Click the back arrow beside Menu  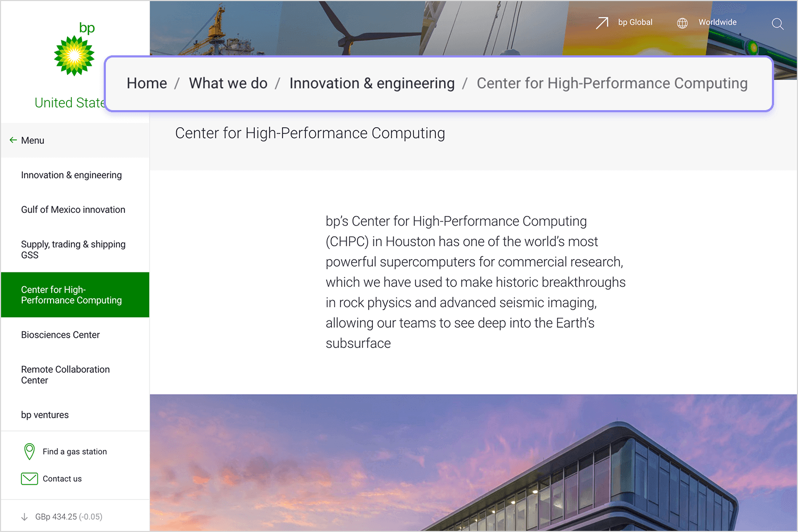point(13,140)
